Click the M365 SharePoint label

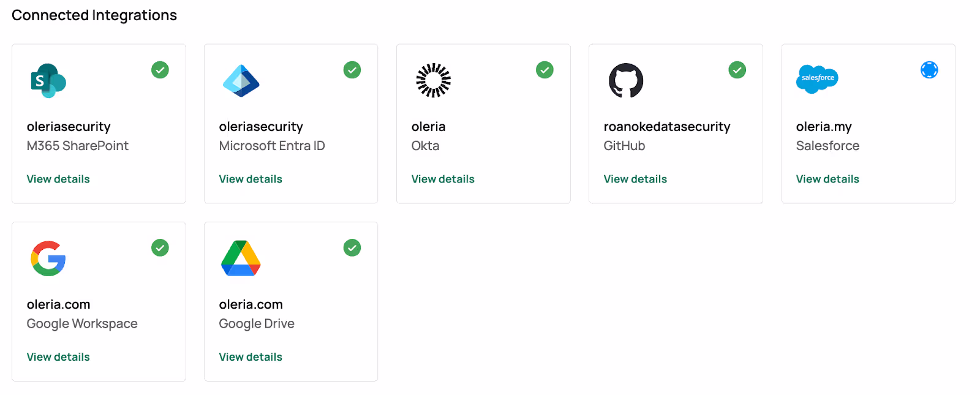pyautogui.click(x=78, y=146)
